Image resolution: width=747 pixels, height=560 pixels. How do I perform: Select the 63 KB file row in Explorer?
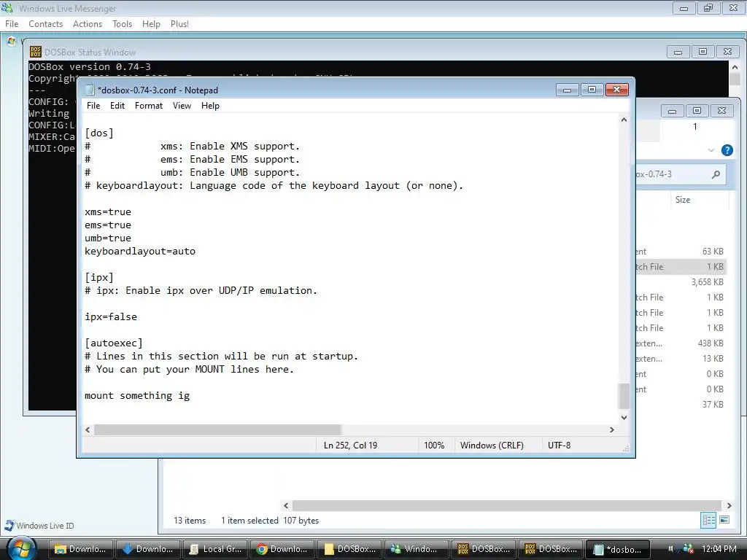point(681,252)
